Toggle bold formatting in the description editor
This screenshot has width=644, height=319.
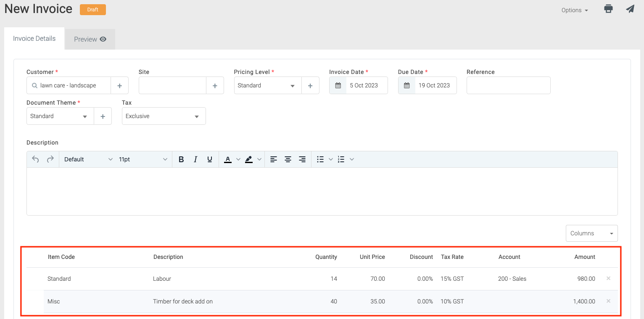(x=181, y=159)
